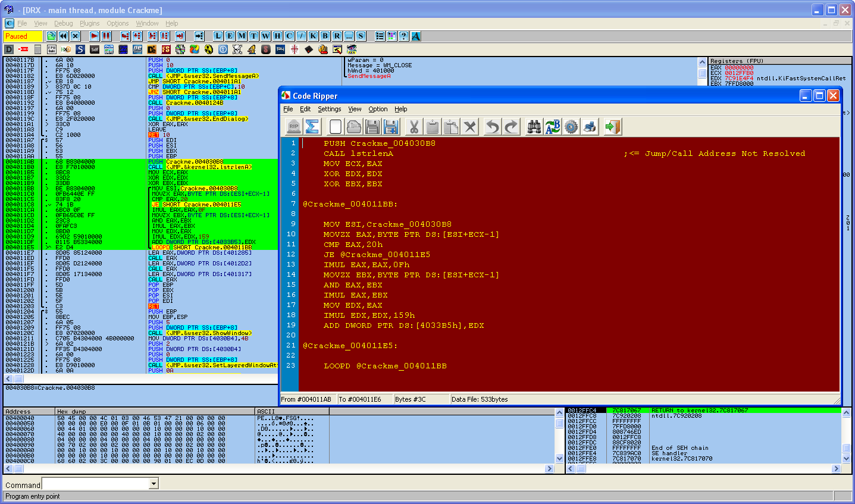
Task: Click the 'Bytes #3C' status bar entry
Action: click(x=410, y=399)
